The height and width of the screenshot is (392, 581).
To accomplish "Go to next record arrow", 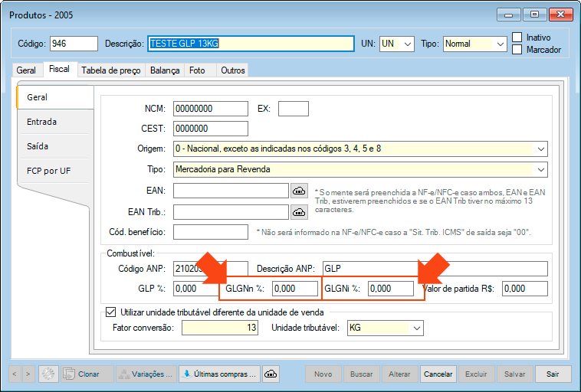I will (28, 374).
